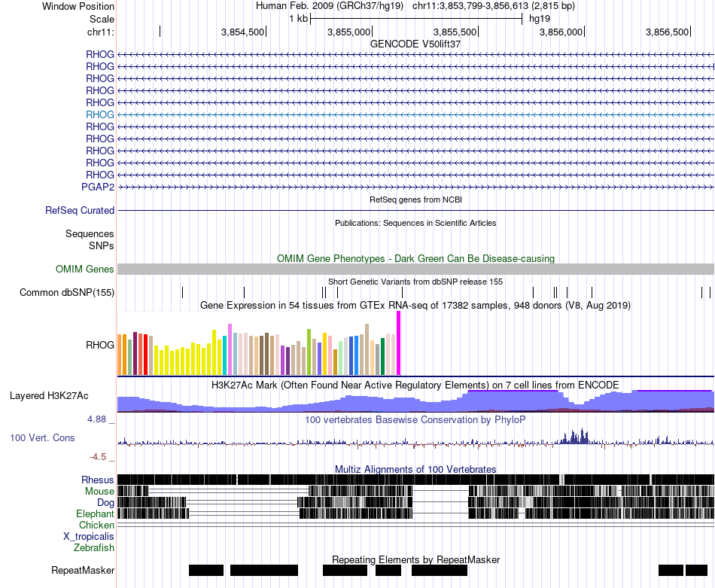Viewport: 715px width, 588px height.
Task: Open RefSeq genes from NCBI title
Action: coord(415,200)
